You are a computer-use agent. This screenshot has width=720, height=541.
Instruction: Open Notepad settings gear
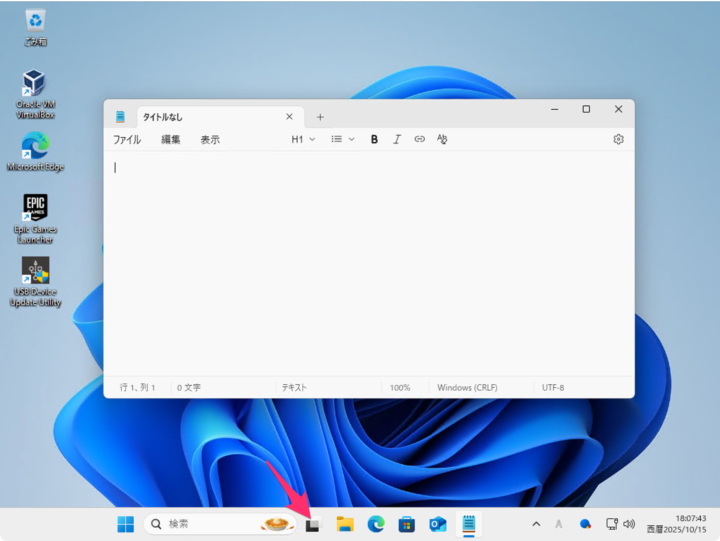618,140
